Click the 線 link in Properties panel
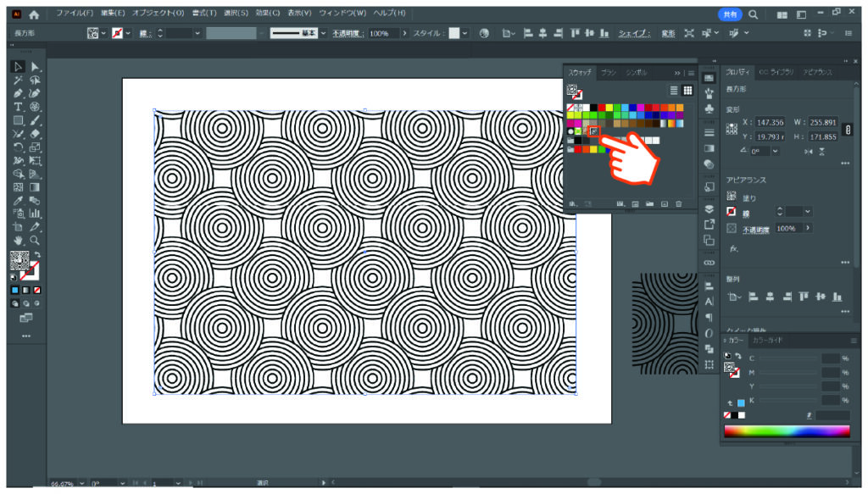 click(746, 214)
